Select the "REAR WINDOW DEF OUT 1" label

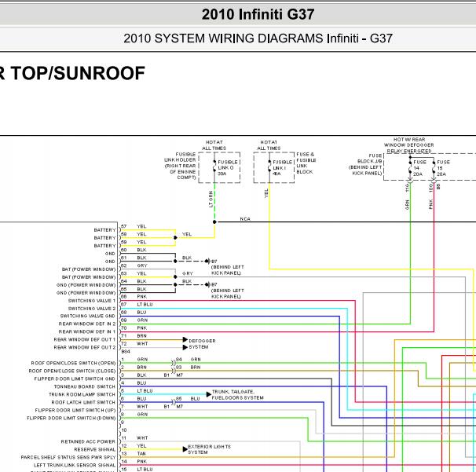[85, 339]
